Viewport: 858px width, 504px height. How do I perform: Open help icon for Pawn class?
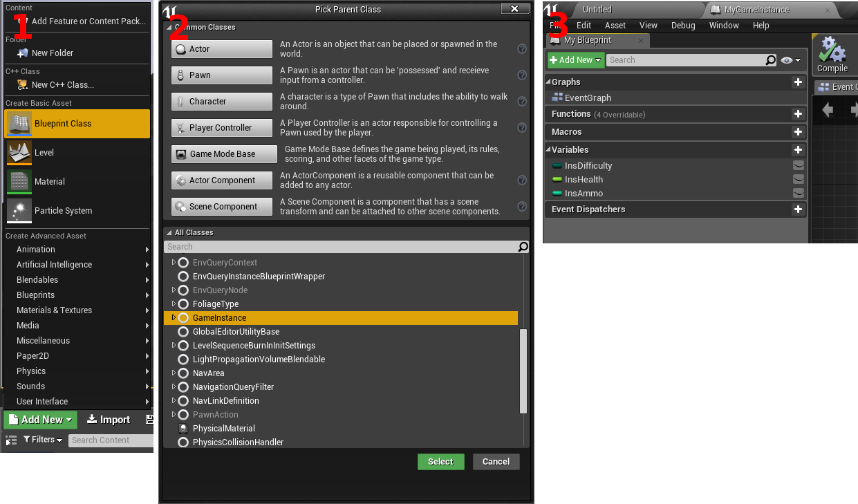[x=522, y=75]
